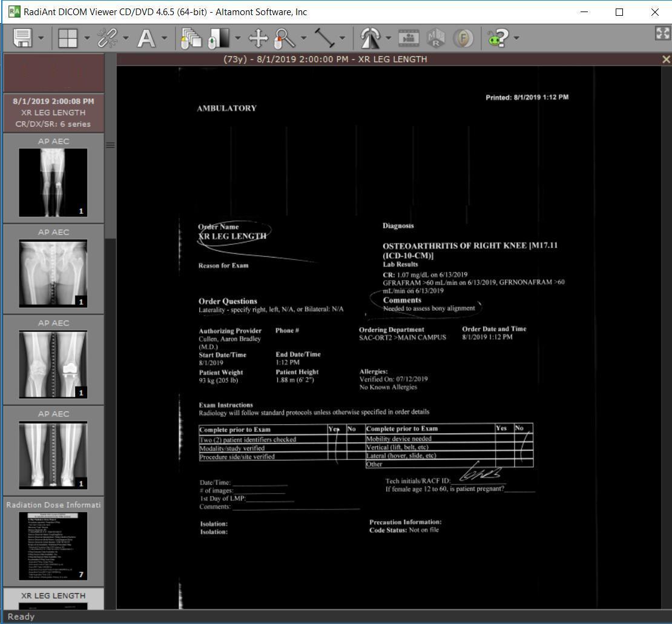Click the 'Printed: 8/1/2019 1:12 PM' text
The image size is (672, 624).
click(x=527, y=98)
